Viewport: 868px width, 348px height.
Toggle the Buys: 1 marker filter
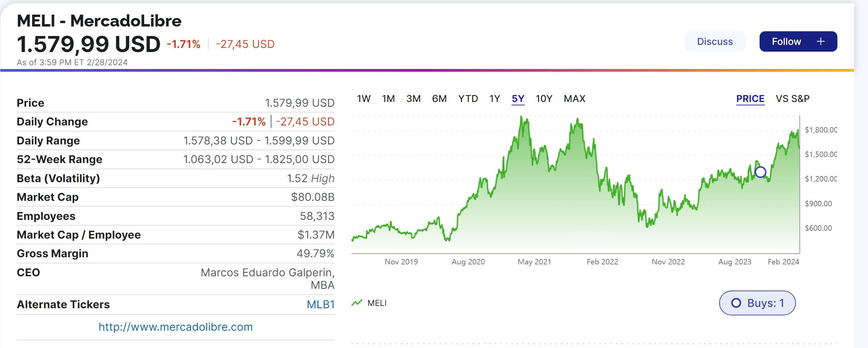pyautogui.click(x=757, y=303)
